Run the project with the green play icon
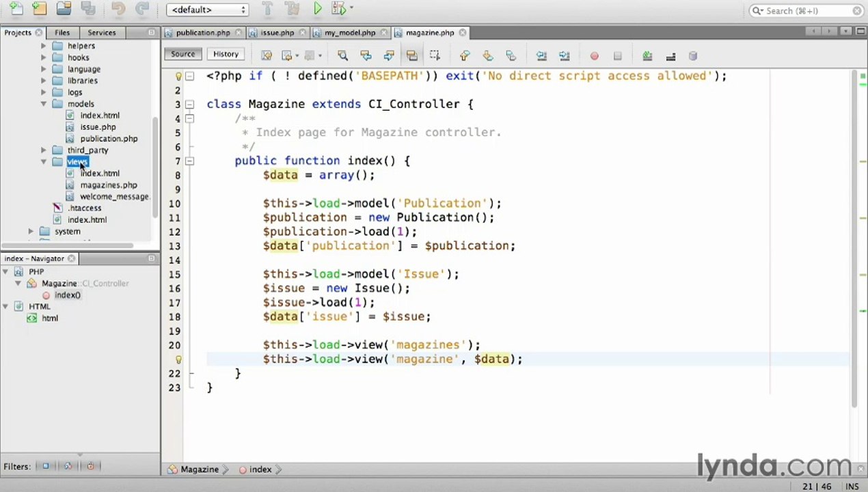 click(x=317, y=10)
